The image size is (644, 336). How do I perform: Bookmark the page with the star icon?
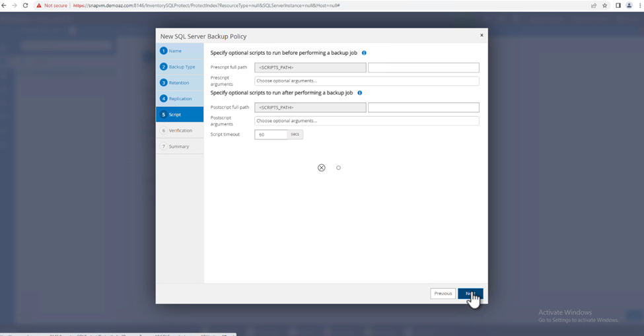604,6
